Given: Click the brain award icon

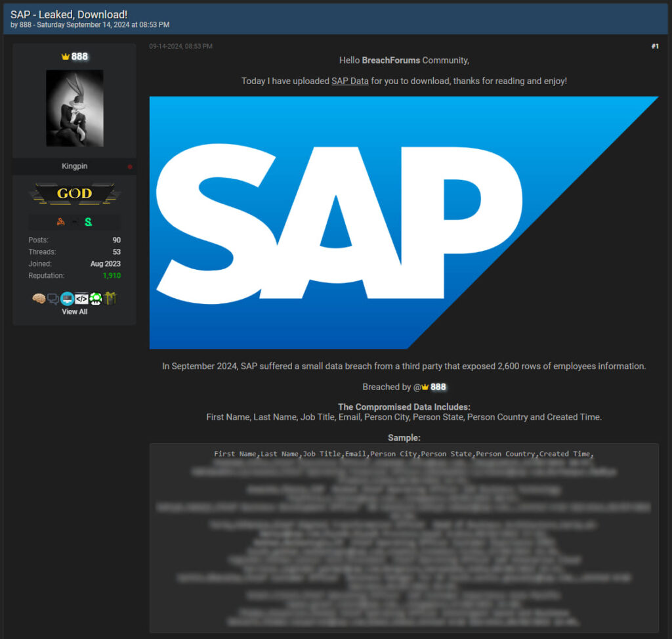Looking at the screenshot, I should [x=39, y=298].
